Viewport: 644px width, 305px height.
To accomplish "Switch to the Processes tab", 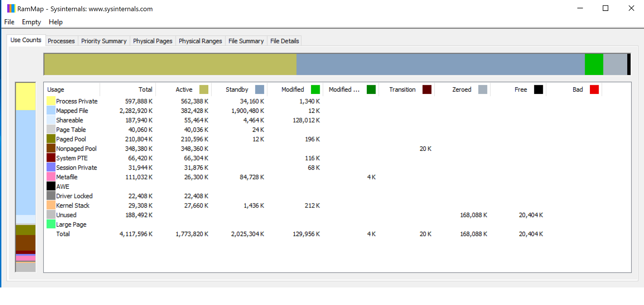I will [61, 41].
